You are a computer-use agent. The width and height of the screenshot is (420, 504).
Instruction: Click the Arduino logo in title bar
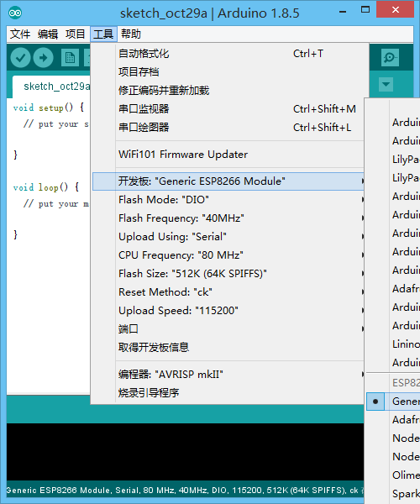coord(15,13)
